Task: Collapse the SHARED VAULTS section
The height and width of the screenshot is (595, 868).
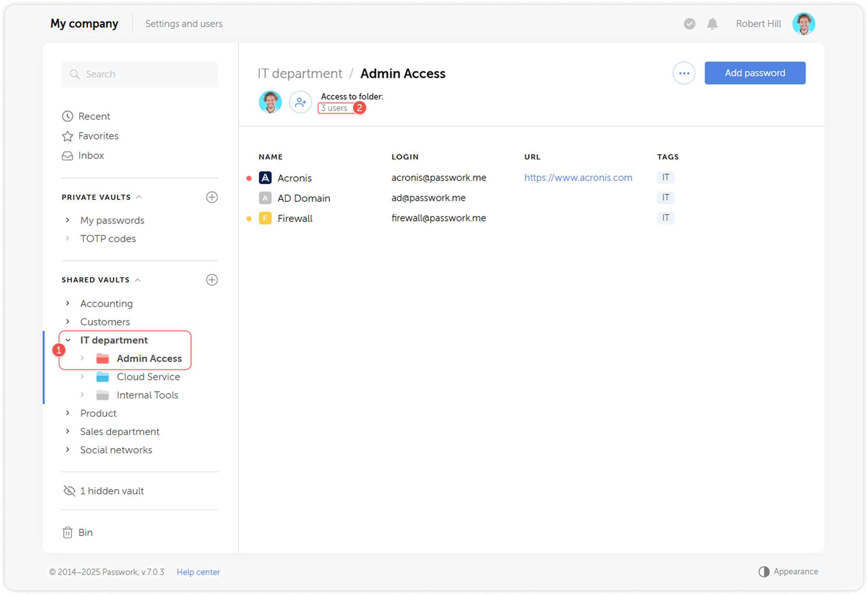Action: (139, 280)
